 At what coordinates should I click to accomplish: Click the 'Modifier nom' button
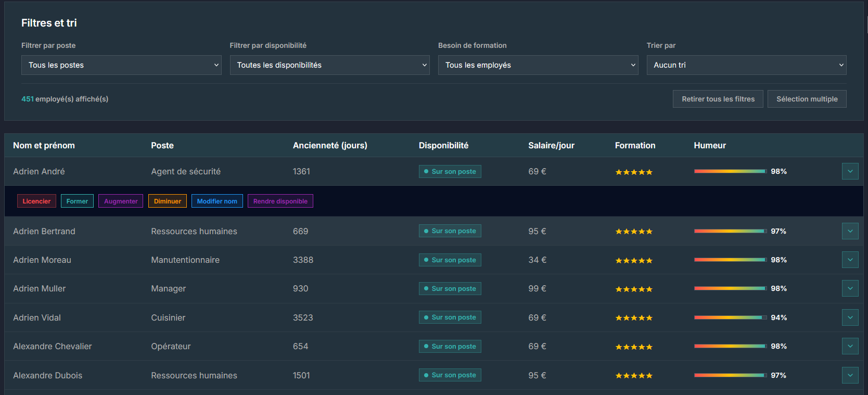(x=217, y=201)
